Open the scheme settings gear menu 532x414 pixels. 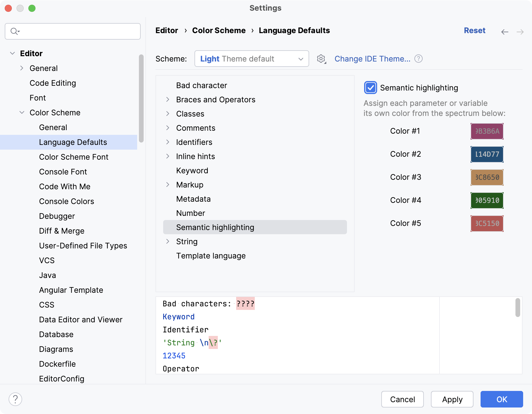321,59
